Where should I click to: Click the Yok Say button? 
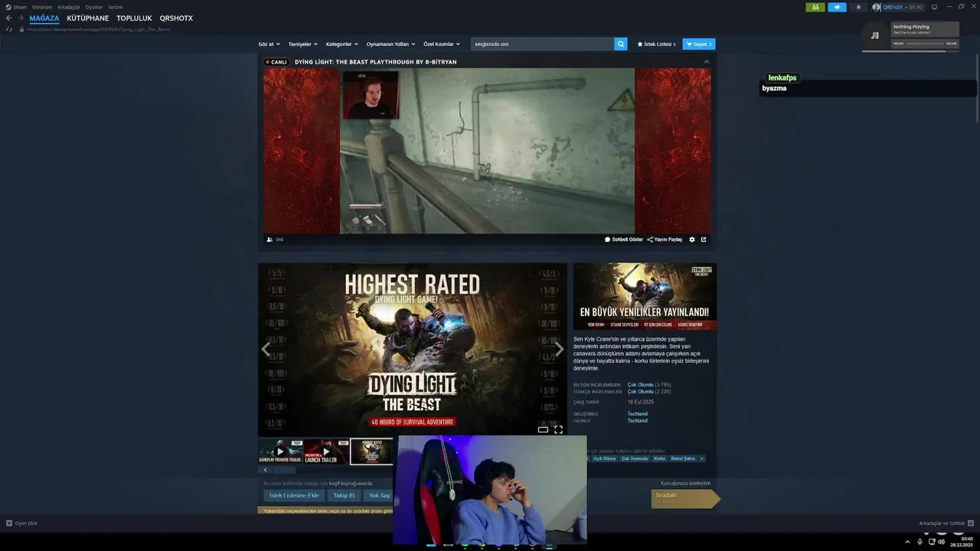[x=379, y=495]
